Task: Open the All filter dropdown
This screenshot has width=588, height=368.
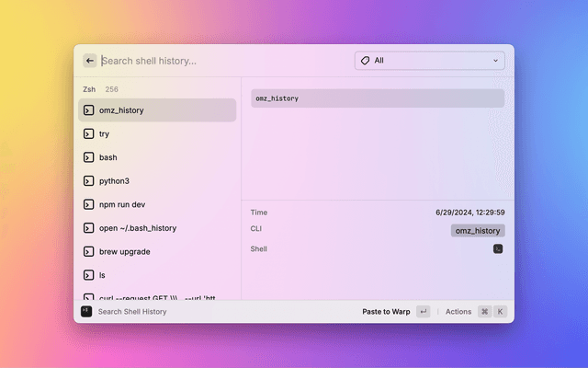Action: [x=429, y=61]
